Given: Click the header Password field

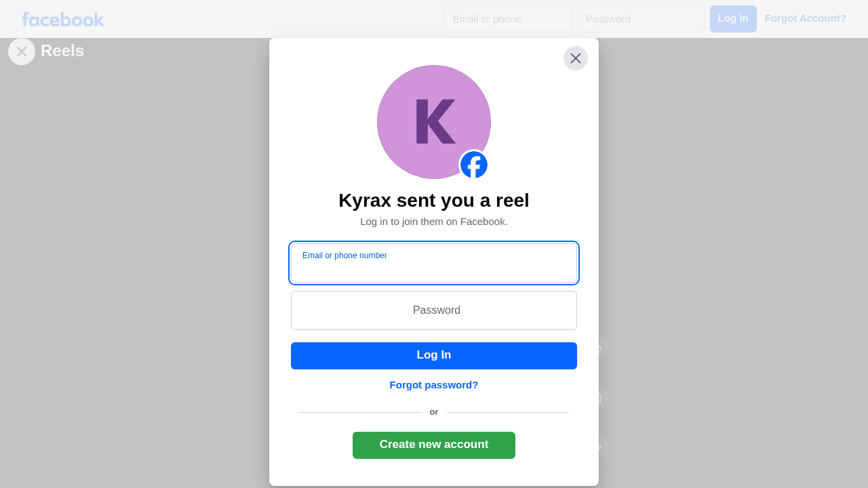Looking at the screenshot, I should click(641, 19).
